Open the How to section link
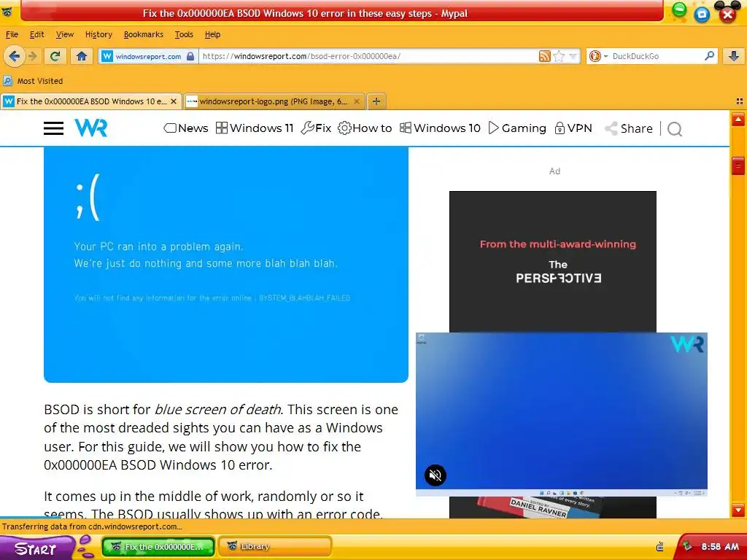The height and width of the screenshot is (560, 747). click(365, 128)
